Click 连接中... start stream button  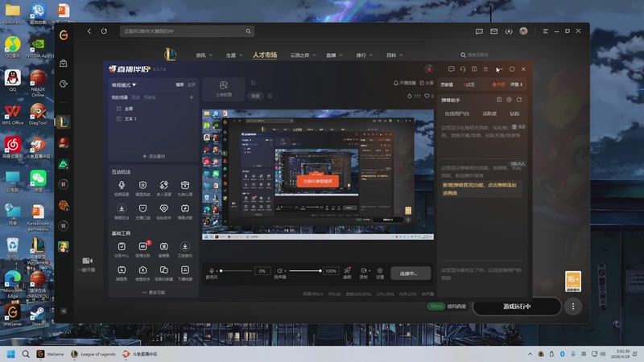pyautogui.click(x=411, y=274)
